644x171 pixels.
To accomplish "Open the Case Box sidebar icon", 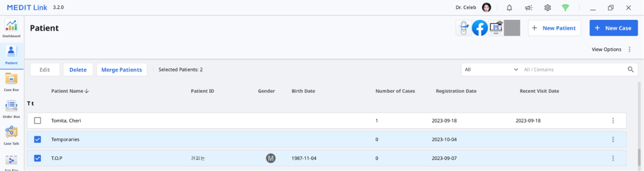I will tap(11, 82).
